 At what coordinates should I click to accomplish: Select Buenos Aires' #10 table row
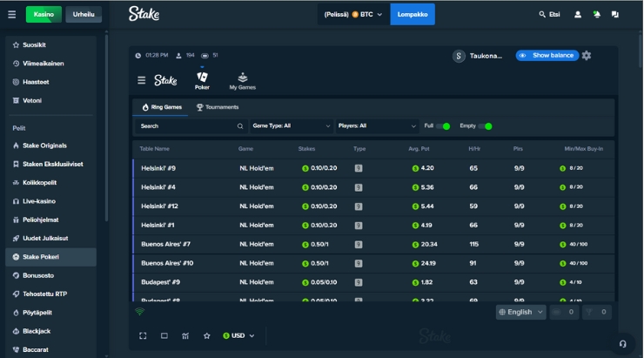[x=373, y=263]
